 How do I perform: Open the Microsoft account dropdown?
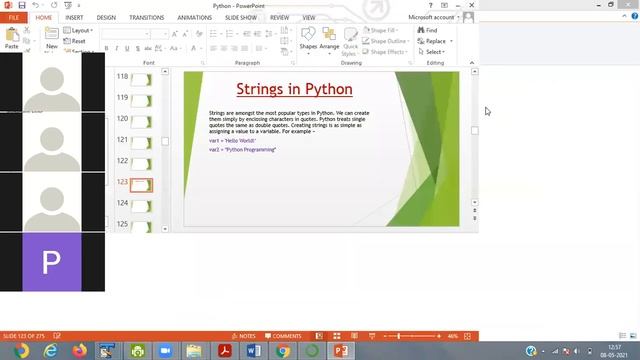(x=434, y=17)
